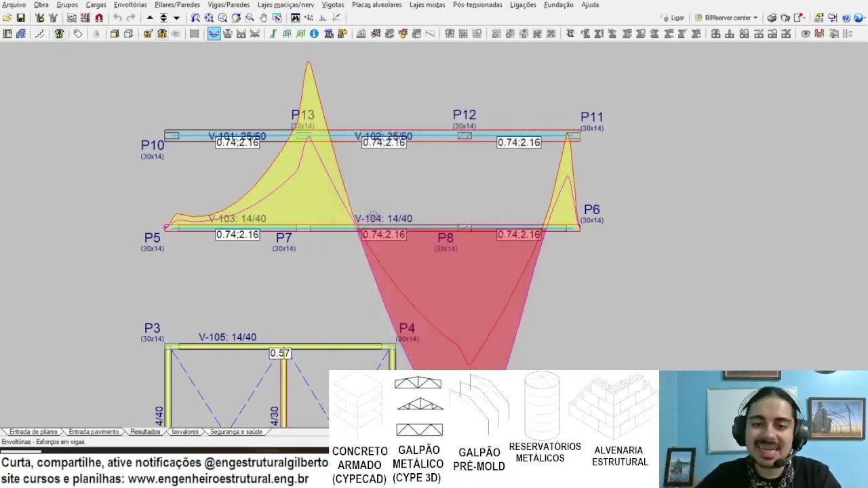Switch to Isovalores tab

pyautogui.click(x=184, y=432)
